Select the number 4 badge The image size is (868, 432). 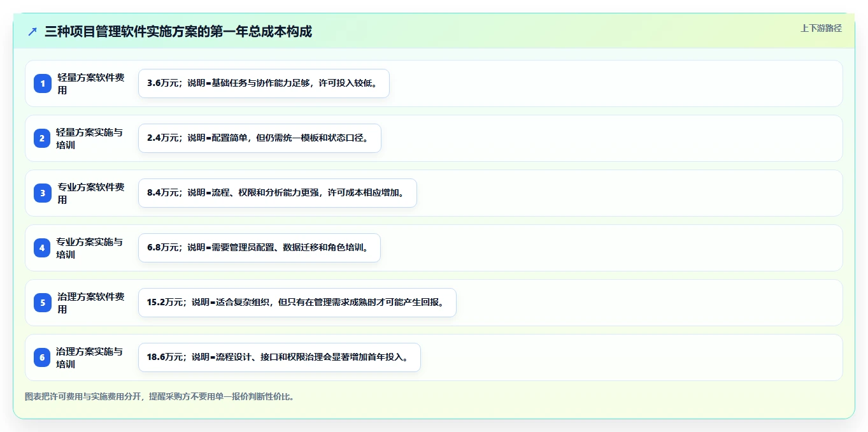(x=42, y=248)
